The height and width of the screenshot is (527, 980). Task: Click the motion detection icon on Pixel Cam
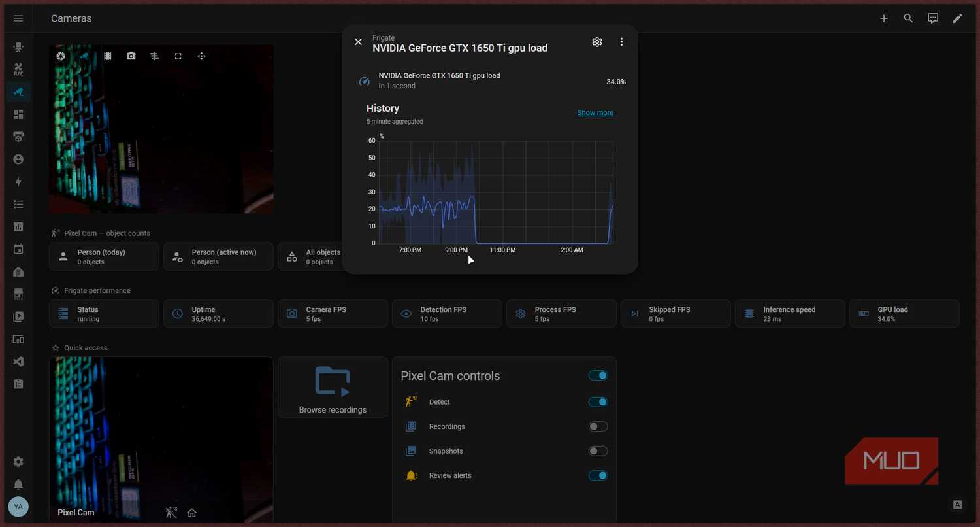click(x=171, y=513)
